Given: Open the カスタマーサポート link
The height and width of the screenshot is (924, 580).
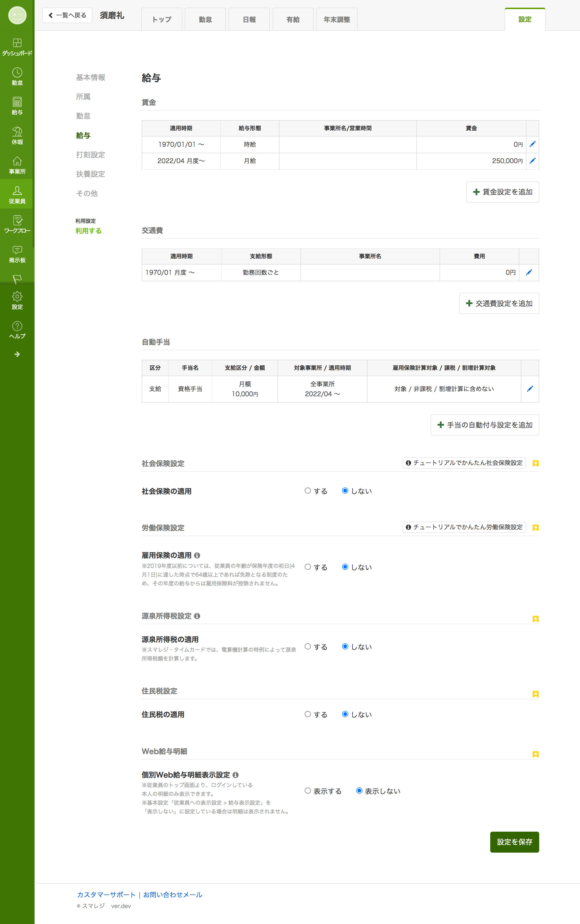Looking at the screenshot, I should [x=106, y=895].
